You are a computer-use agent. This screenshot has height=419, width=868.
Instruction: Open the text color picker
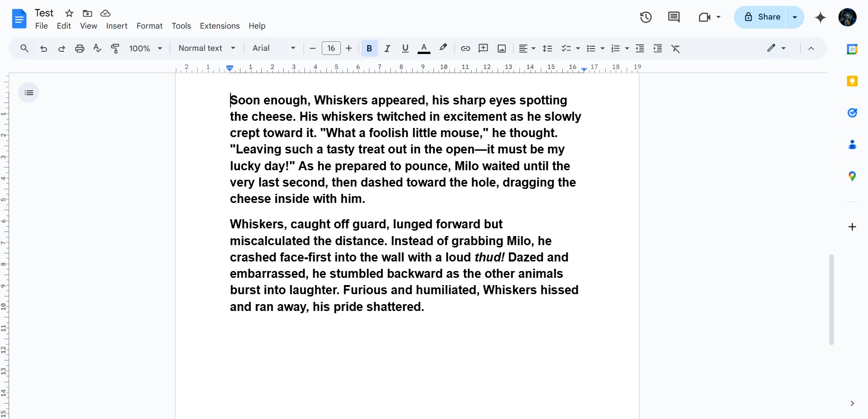pyautogui.click(x=424, y=49)
